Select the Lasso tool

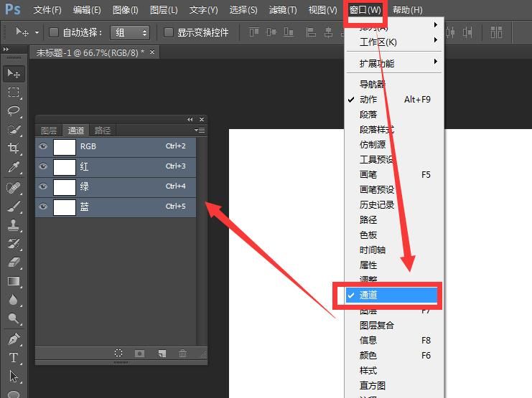[x=14, y=110]
